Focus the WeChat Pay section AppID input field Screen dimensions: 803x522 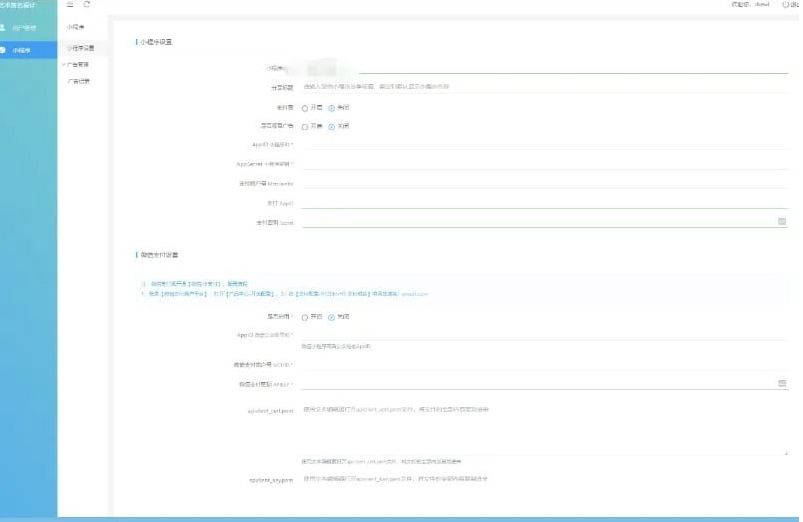tap(544, 335)
